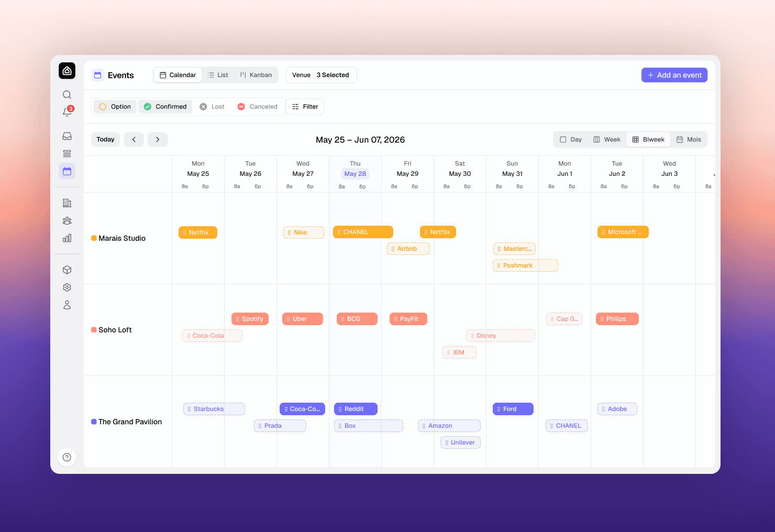Open the Filter options
Screen dimensions: 775x532
click(x=305, y=106)
